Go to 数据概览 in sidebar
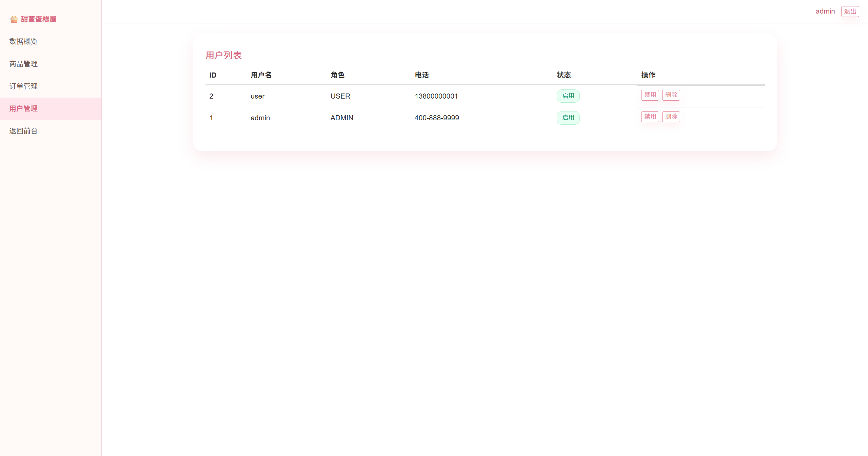The height and width of the screenshot is (456, 868). click(23, 41)
